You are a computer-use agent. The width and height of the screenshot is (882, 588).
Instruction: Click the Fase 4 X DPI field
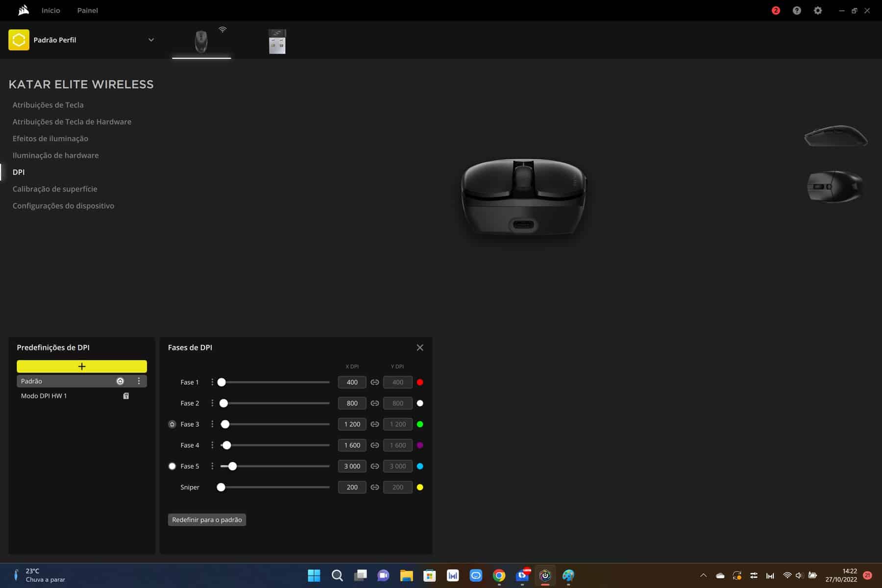pyautogui.click(x=352, y=445)
